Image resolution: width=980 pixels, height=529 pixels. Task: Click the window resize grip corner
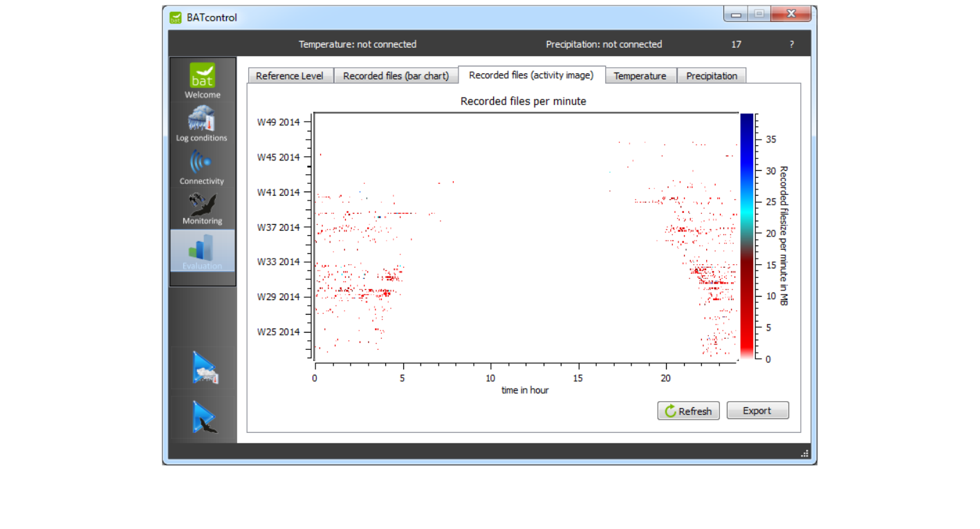(804, 454)
